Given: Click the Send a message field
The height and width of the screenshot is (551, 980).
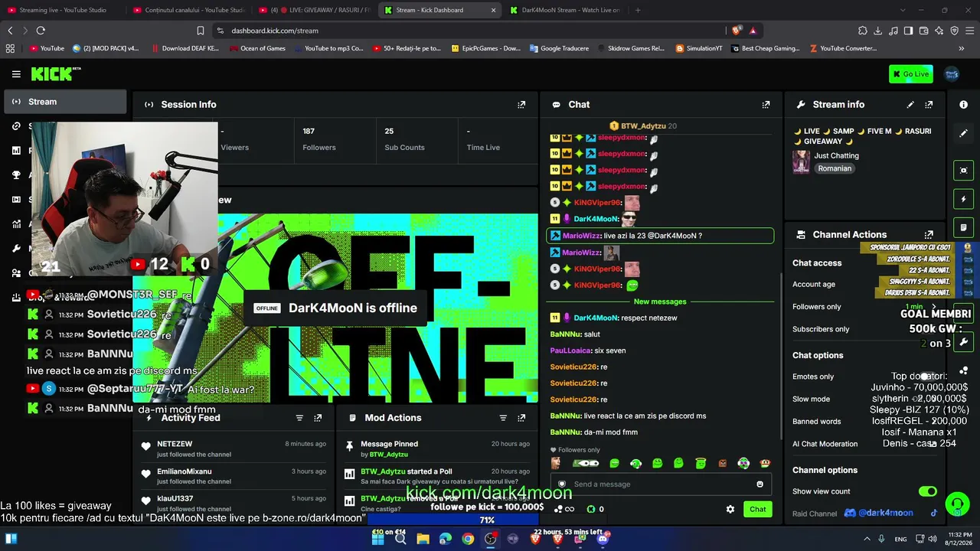Looking at the screenshot, I should [662, 484].
